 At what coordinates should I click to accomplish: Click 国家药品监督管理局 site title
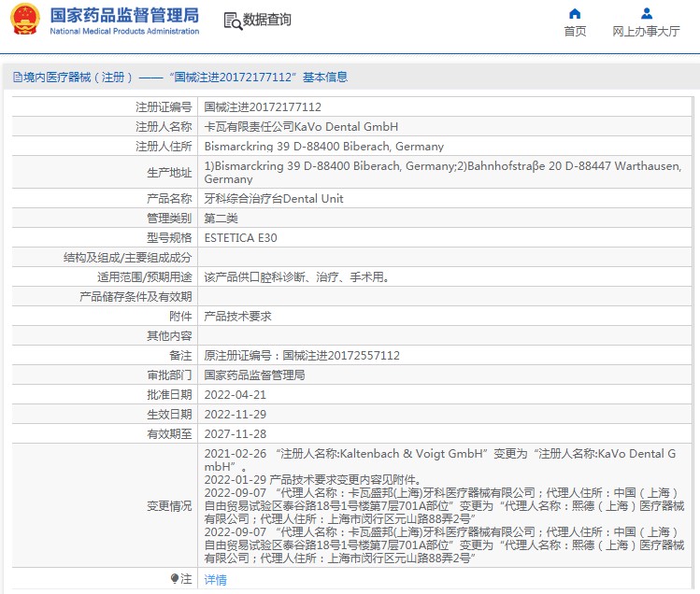click(124, 15)
